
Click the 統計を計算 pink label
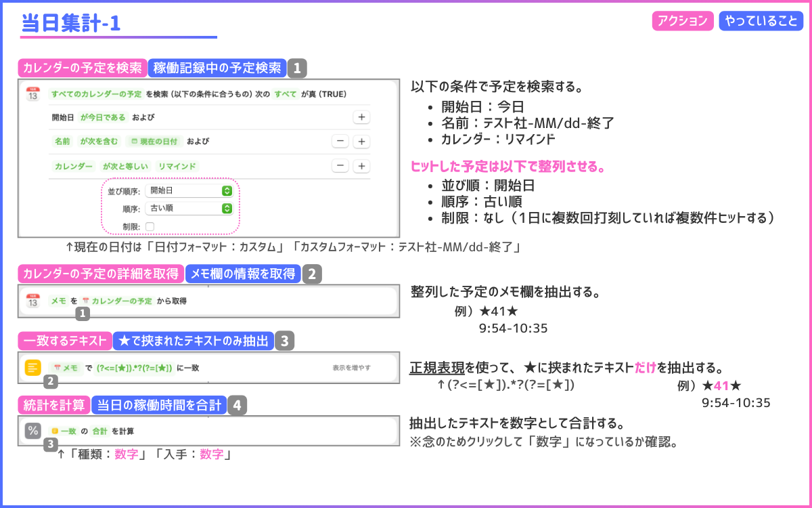coord(54,406)
